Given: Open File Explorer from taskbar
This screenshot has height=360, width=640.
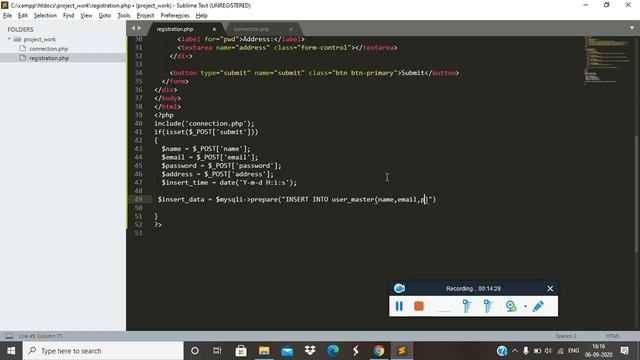Looking at the screenshot, I should 264,351.
